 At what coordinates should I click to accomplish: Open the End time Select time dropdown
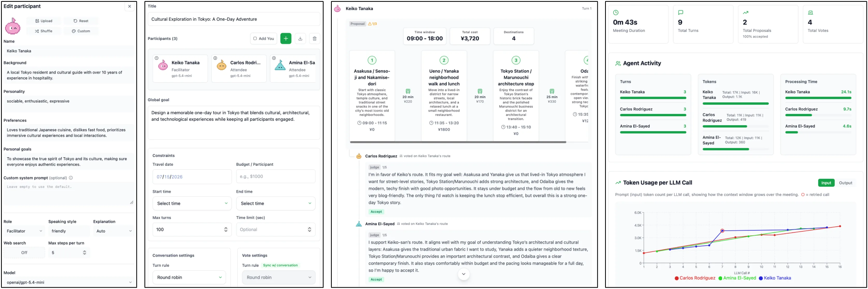coord(276,204)
